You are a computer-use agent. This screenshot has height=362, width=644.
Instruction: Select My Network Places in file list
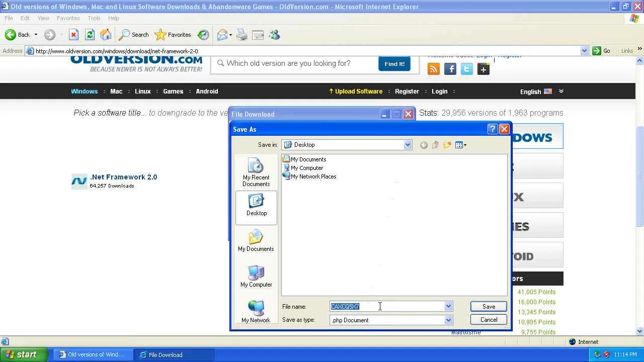coord(309,176)
